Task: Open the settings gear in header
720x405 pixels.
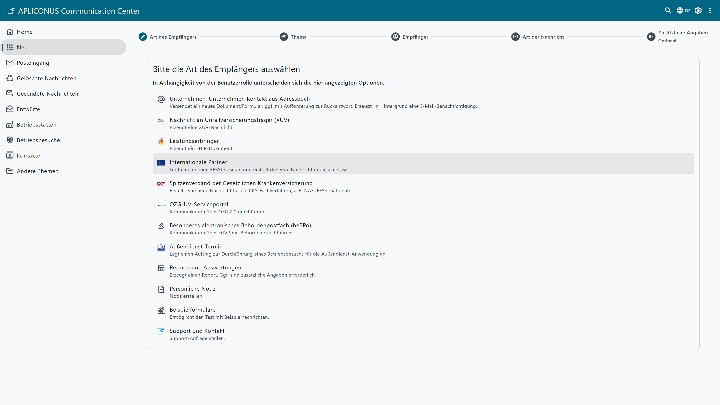Action: 698,10
